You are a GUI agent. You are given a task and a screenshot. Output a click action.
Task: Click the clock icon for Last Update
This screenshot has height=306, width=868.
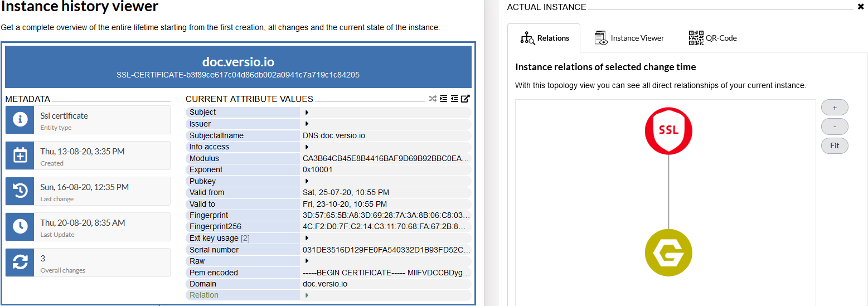click(x=20, y=227)
